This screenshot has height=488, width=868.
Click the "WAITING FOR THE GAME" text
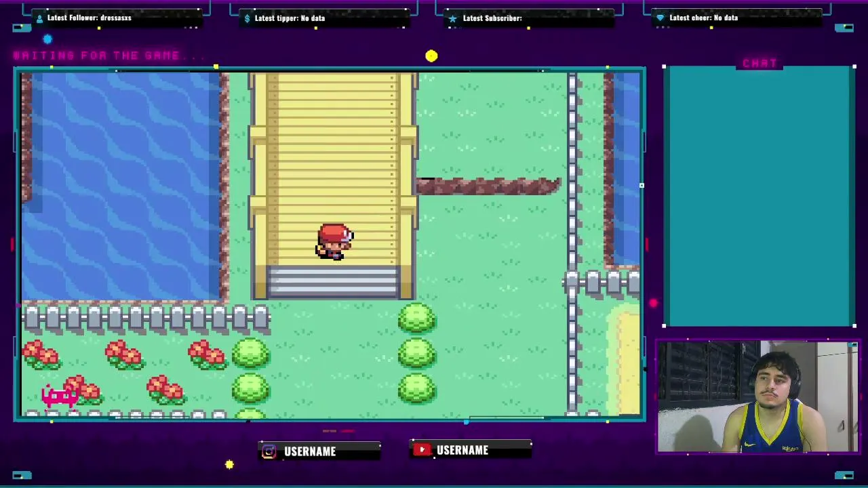point(97,56)
